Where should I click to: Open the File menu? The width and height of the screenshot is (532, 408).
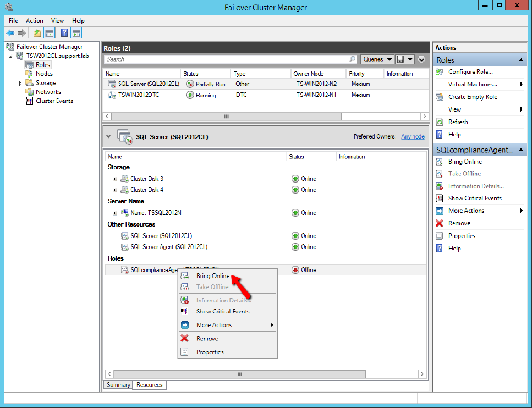coord(13,21)
